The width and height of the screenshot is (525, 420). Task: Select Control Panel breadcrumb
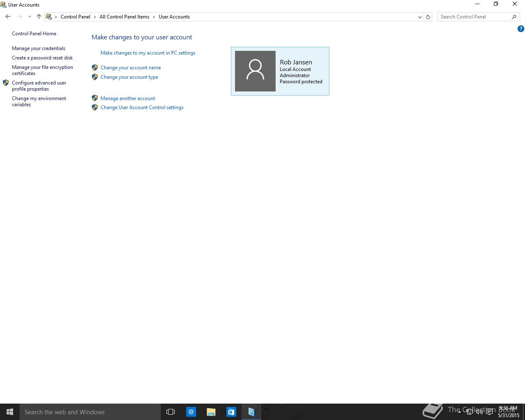[75, 17]
